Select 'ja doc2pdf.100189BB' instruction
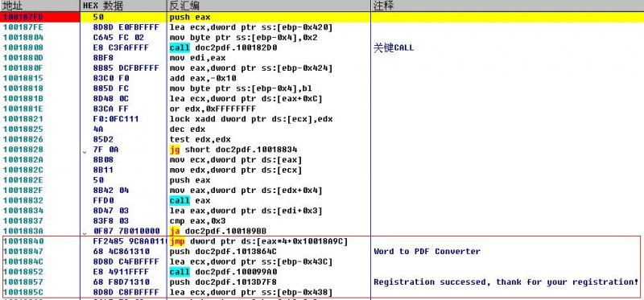Screen dimensions: 644x300 [217, 231]
